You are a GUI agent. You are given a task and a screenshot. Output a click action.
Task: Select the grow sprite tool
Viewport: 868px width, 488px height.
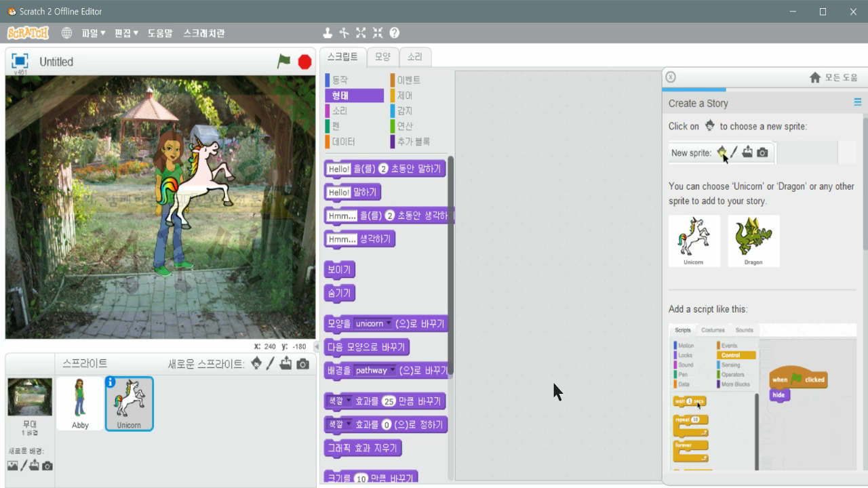tap(360, 32)
